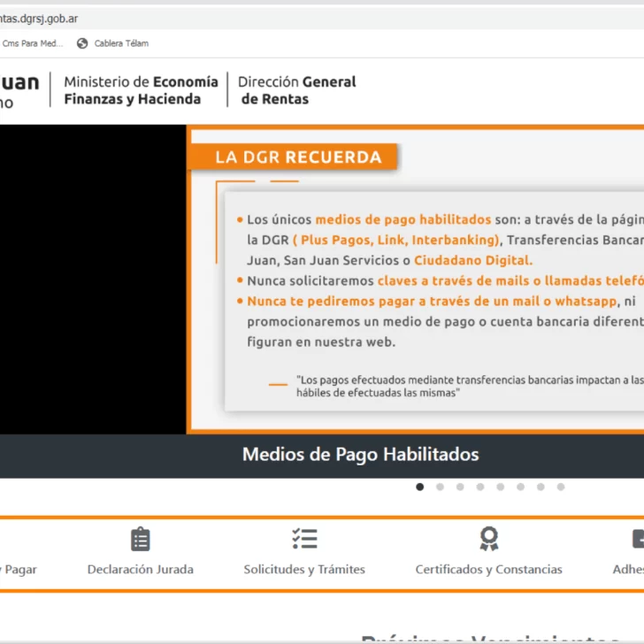The image size is (644, 644).
Task: Open the Solicitudes y Trámites section
Action: pos(304,570)
